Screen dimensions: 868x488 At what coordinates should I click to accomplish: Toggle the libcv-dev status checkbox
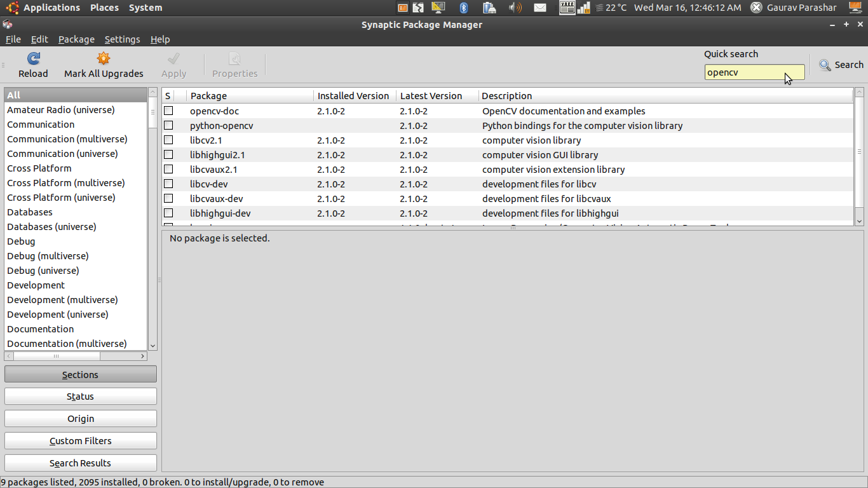click(168, 184)
